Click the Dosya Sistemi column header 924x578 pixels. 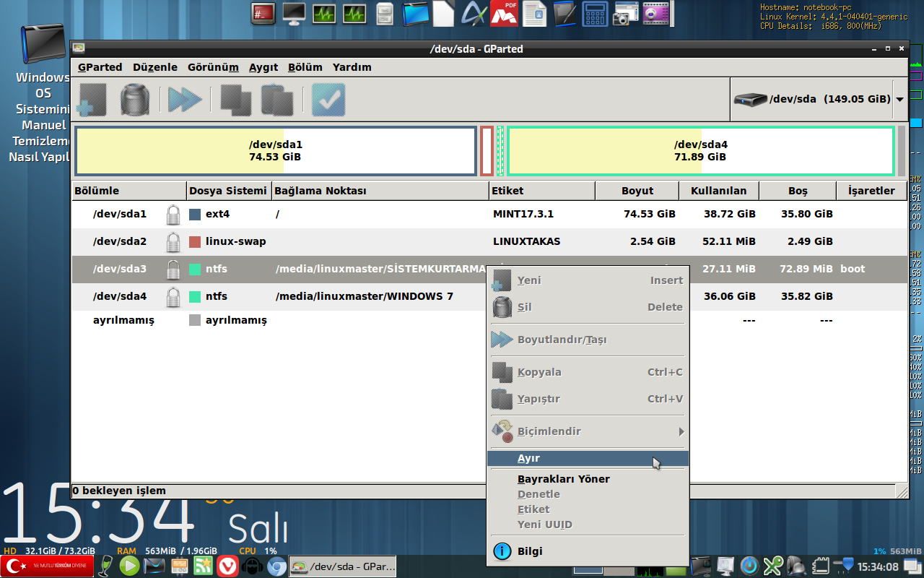229,191
